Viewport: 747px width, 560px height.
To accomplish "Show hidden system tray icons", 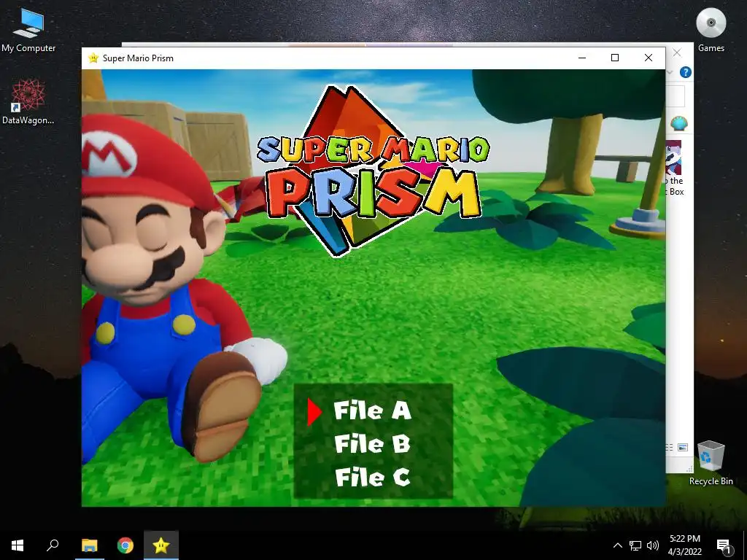I will point(617,545).
